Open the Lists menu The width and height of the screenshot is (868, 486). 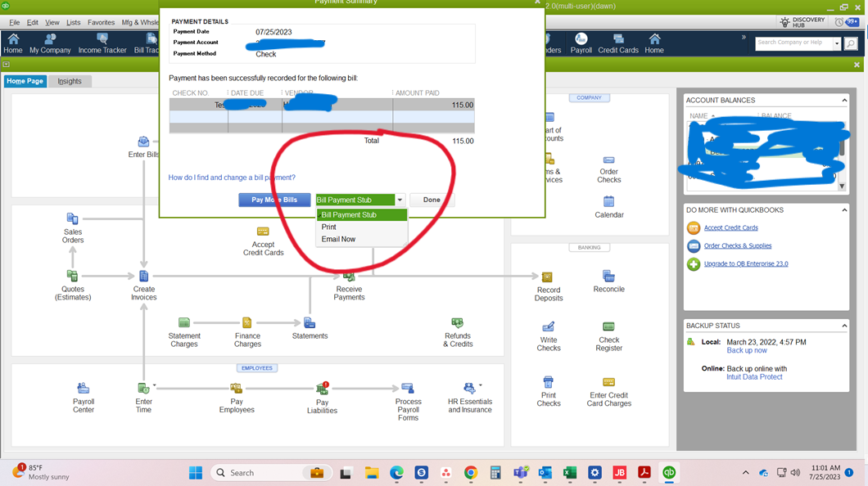(73, 22)
